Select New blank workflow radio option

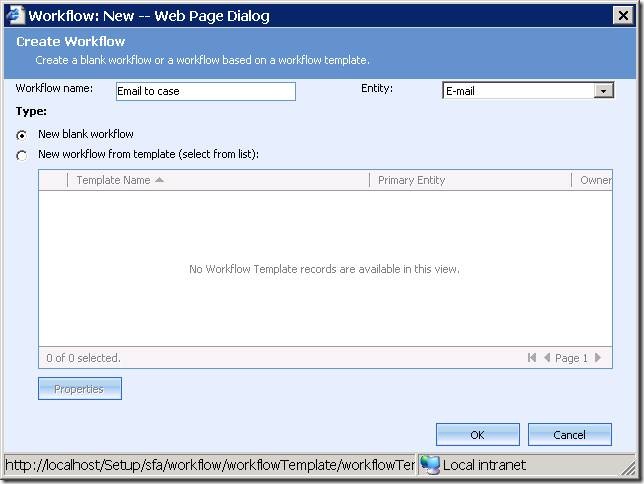pyautogui.click(x=22, y=135)
